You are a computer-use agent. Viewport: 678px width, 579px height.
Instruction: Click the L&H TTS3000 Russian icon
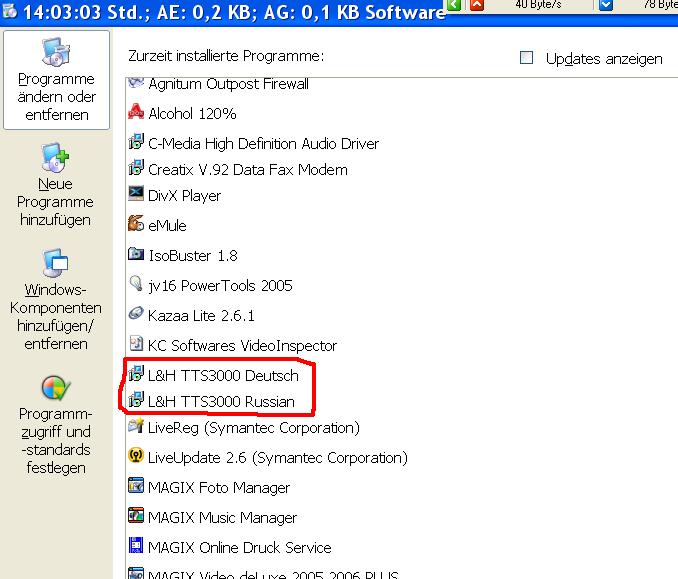click(136, 399)
